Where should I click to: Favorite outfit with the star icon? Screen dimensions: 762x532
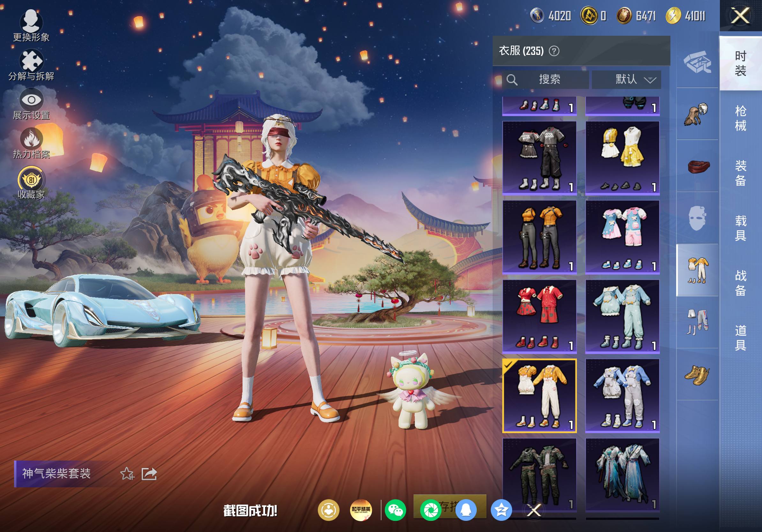(x=127, y=474)
